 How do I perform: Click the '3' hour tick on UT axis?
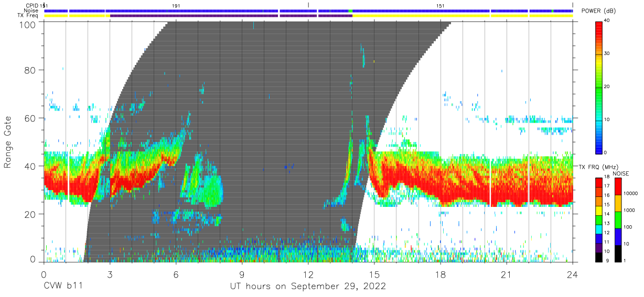[110, 273]
